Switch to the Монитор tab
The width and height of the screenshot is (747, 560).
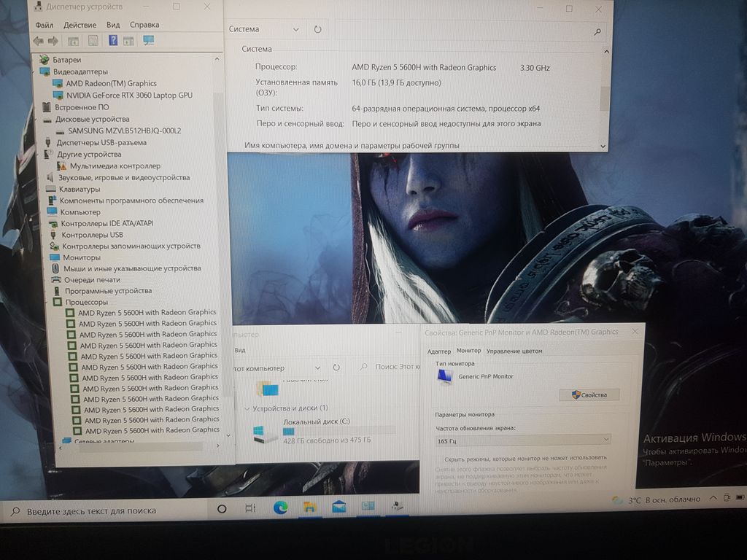469,351
